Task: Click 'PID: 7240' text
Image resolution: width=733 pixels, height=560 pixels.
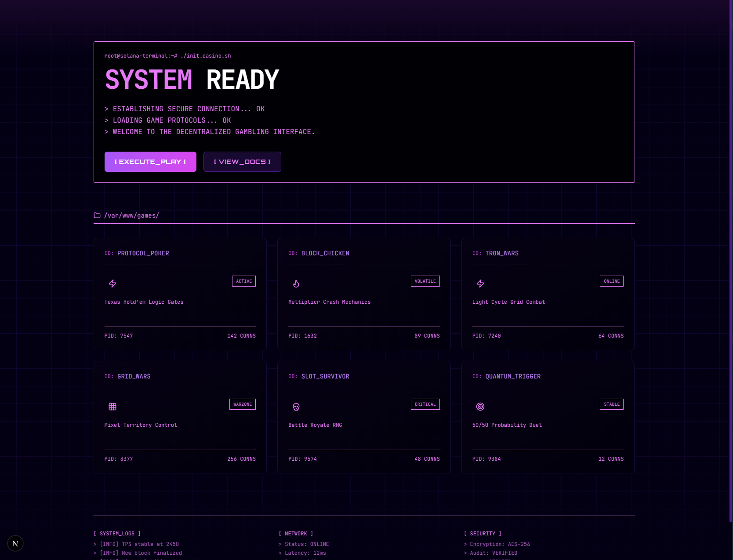Action: pyautogui.click(x=486, y=336)
